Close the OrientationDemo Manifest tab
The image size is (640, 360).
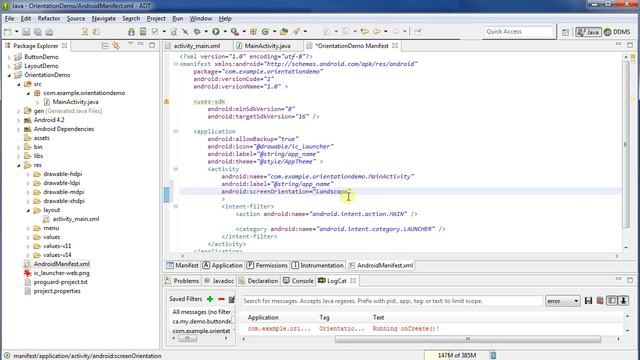(395, 46)
